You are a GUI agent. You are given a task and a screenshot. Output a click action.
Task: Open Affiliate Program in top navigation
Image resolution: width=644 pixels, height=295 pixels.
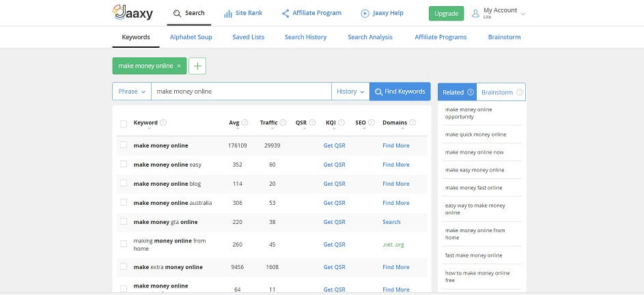tap(311, 13)
